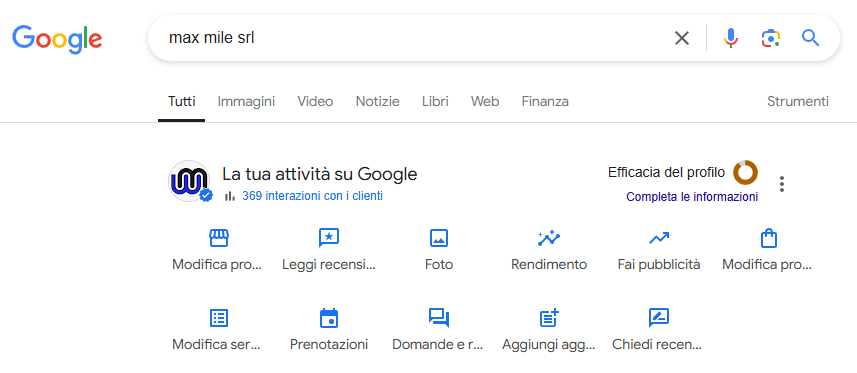857x373 pixels.
Task: Switch to the Libri tab
Action: [435, 102]
